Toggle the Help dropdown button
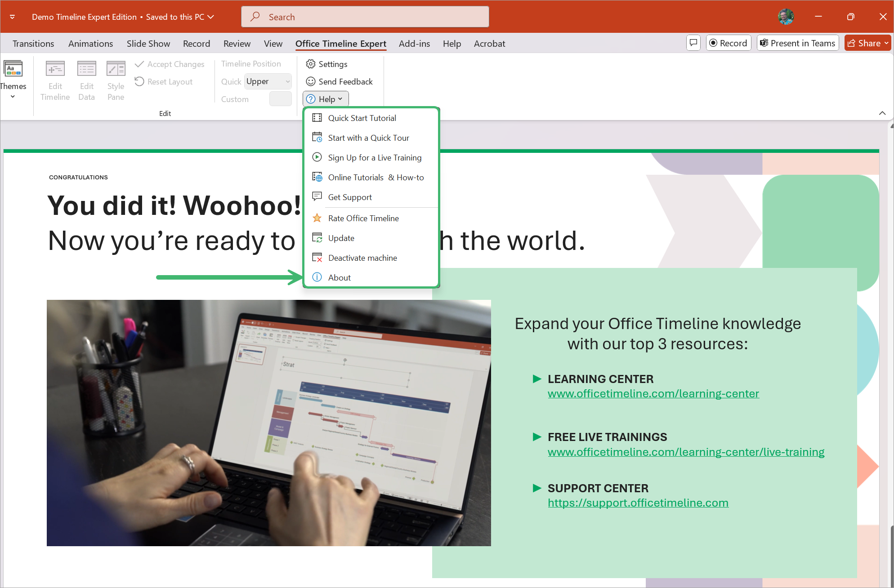 pos(326,99)
